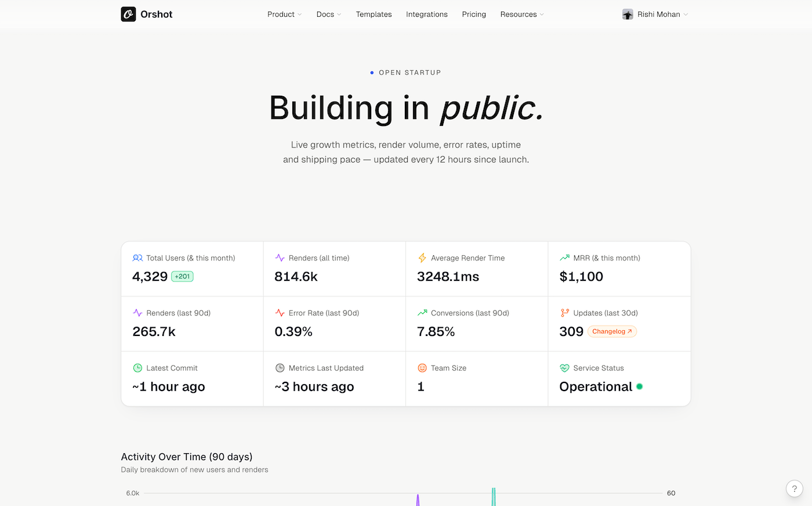Expand the Docs dropdown menu

tap(328, 15)
